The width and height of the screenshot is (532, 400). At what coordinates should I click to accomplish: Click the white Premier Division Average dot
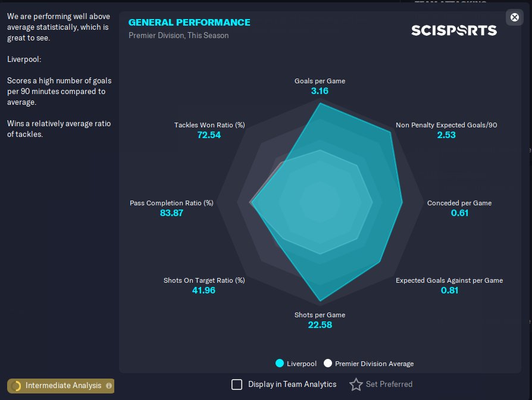[x=327, y=363]
